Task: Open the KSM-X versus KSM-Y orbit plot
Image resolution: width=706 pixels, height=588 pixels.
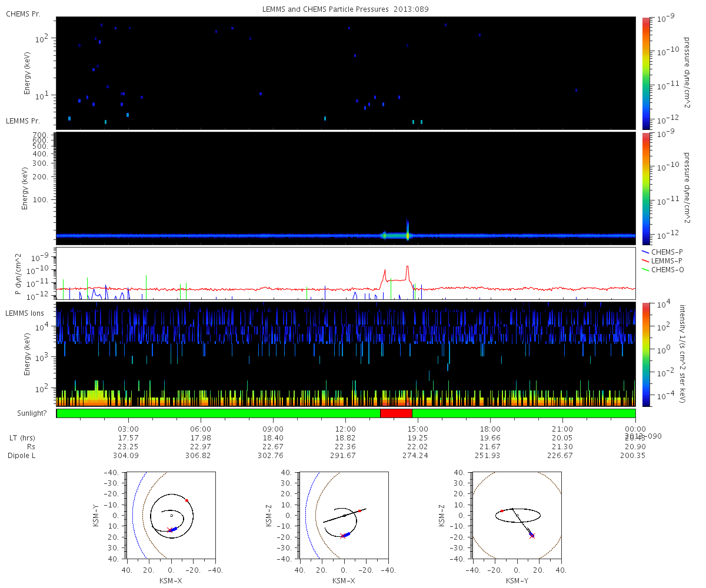Action: point(171,515)
